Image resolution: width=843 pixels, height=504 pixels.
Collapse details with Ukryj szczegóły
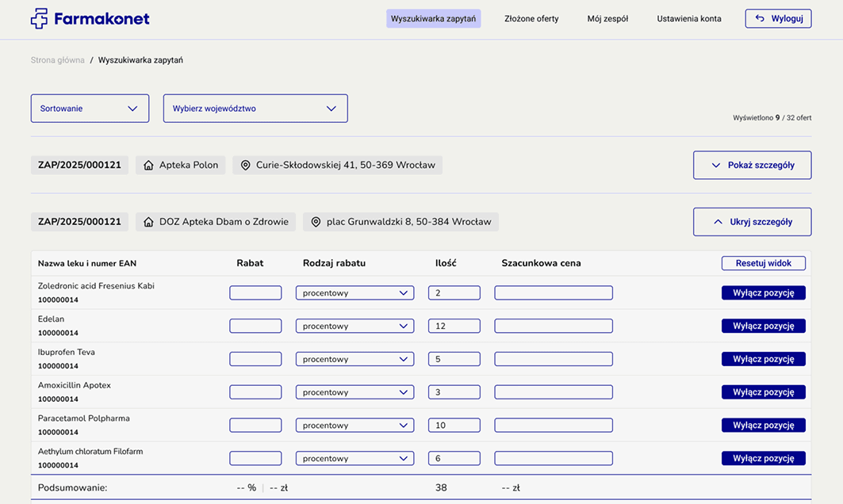click(x=752, y=222)
